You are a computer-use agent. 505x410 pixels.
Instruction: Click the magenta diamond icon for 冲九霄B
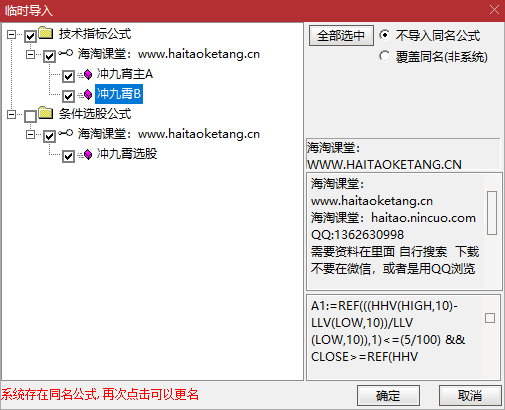(88, 94)
